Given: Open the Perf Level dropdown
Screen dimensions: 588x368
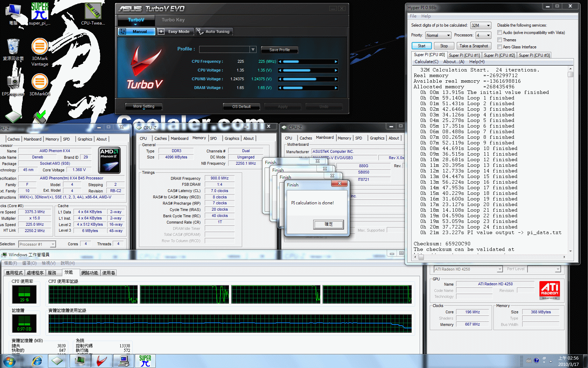Looking at the screenshot, I should (x=544, y=269).
